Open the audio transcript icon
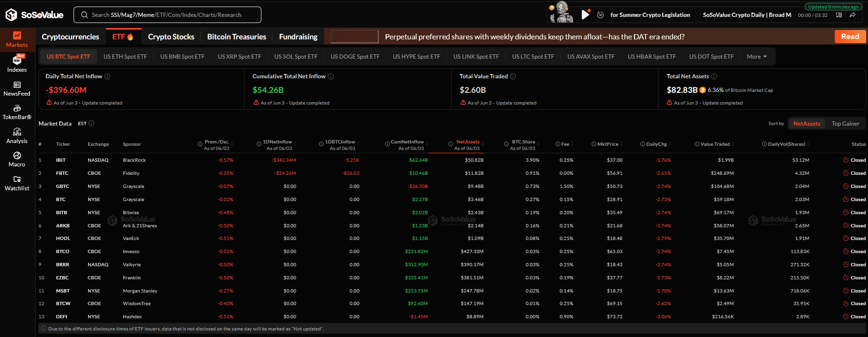This screenshot has width=868, height=337. (839, 15)
